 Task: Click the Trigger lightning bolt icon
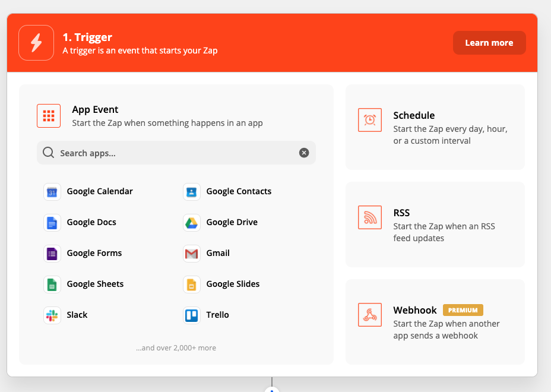tap(36, 42)
